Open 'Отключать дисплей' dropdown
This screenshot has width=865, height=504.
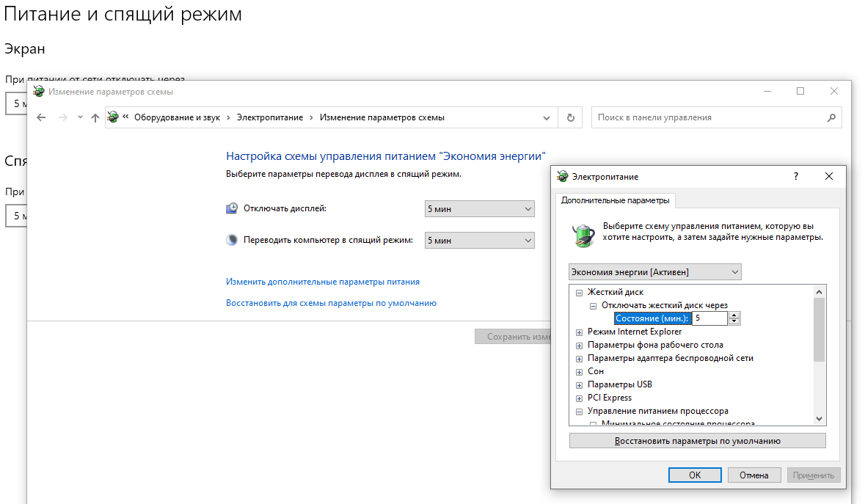tap(479, 209)
